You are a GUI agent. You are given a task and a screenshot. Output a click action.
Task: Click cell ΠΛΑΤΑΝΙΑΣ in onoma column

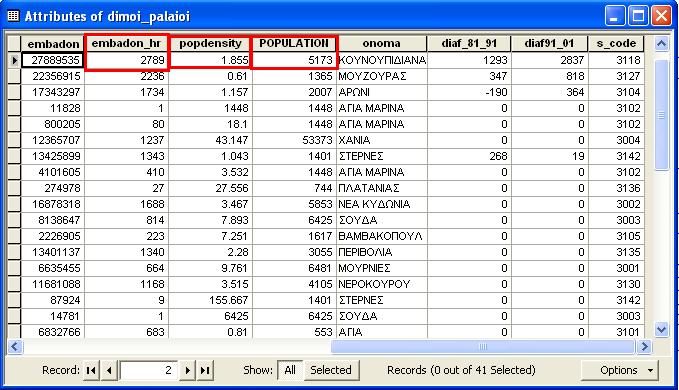tap(382, 188)
